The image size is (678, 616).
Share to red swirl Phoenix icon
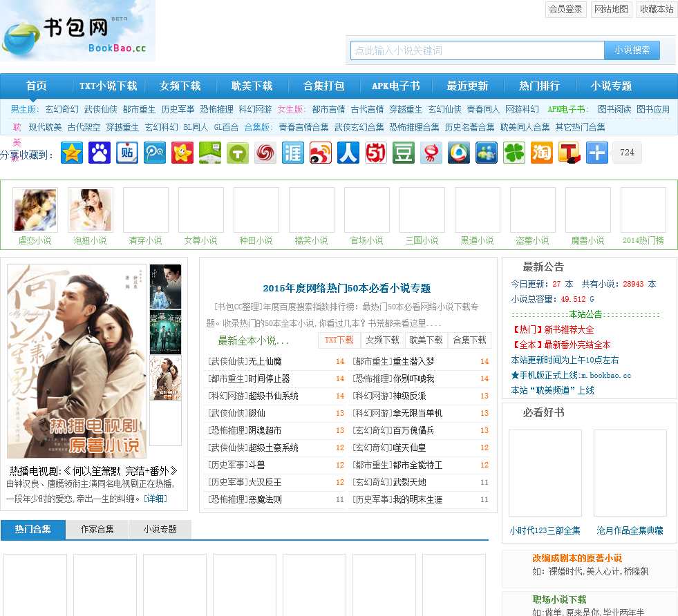[x=265, y=153]
